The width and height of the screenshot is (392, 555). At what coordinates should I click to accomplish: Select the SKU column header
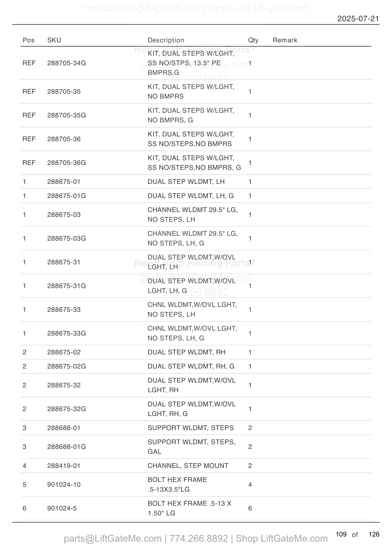54,40
